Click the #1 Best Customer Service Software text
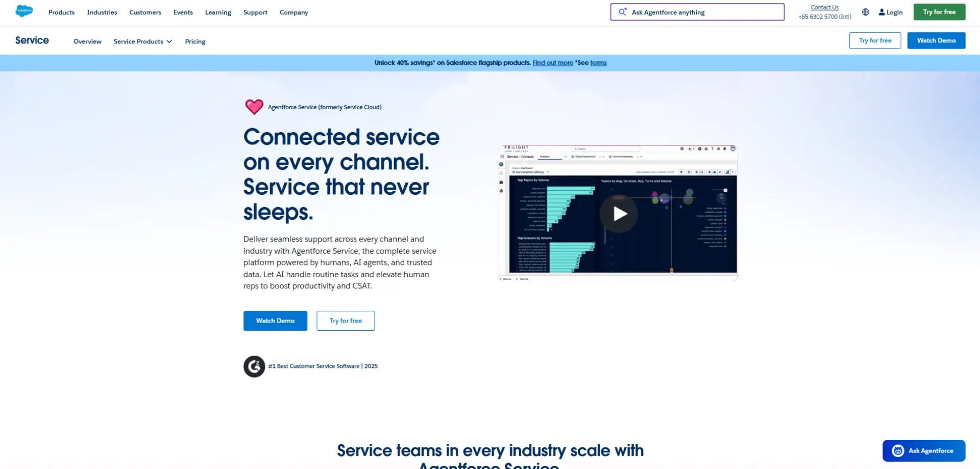Image resolution: width=980 pixels, height=469 pixels. (323, 366)
